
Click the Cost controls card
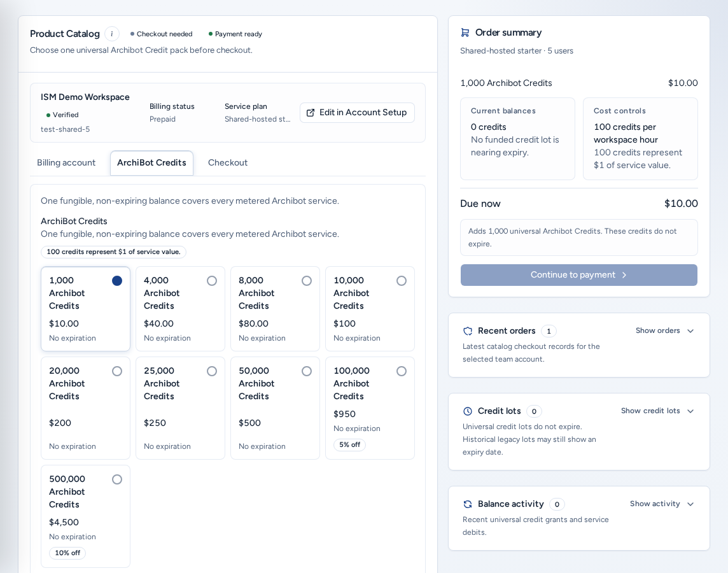click(x=640, y=139)
